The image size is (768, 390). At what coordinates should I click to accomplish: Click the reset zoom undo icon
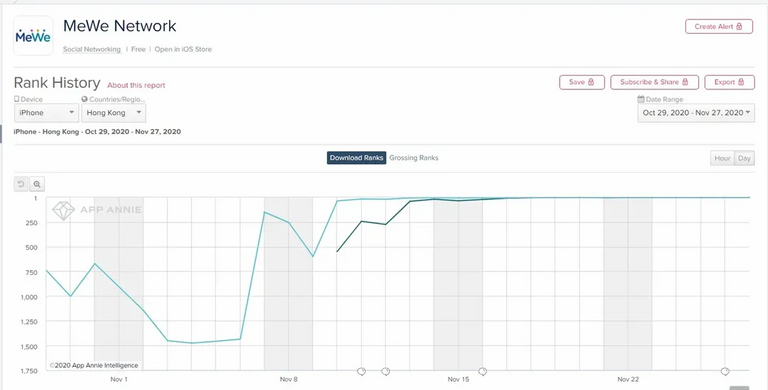point(21,184)
